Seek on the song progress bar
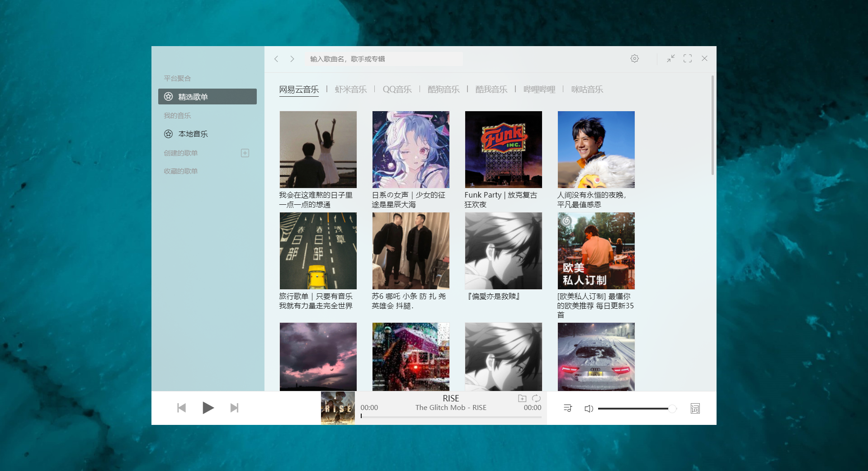Screen dimensions: 868x471 tap(451, 416)
